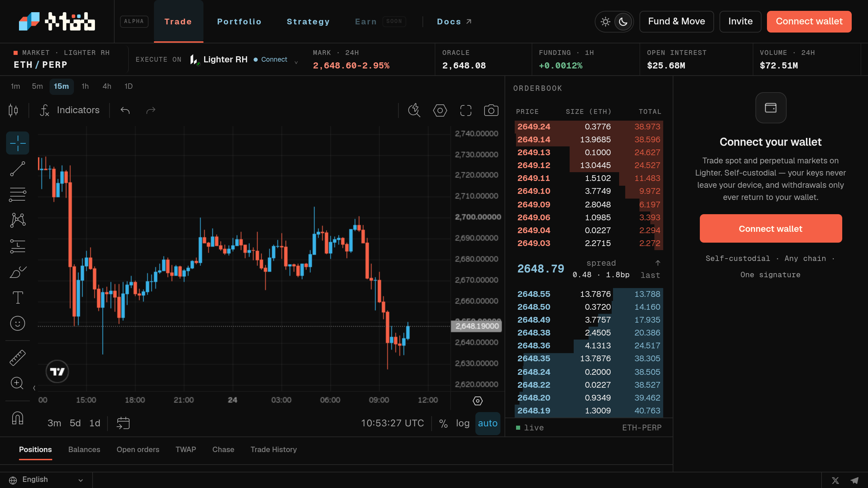Toggle auto scale mode

[x=488, y=423]
